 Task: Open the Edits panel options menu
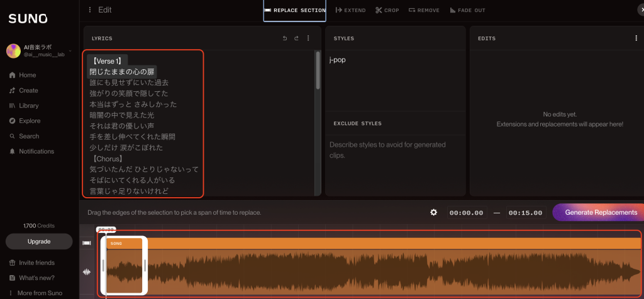coord(636,38)
